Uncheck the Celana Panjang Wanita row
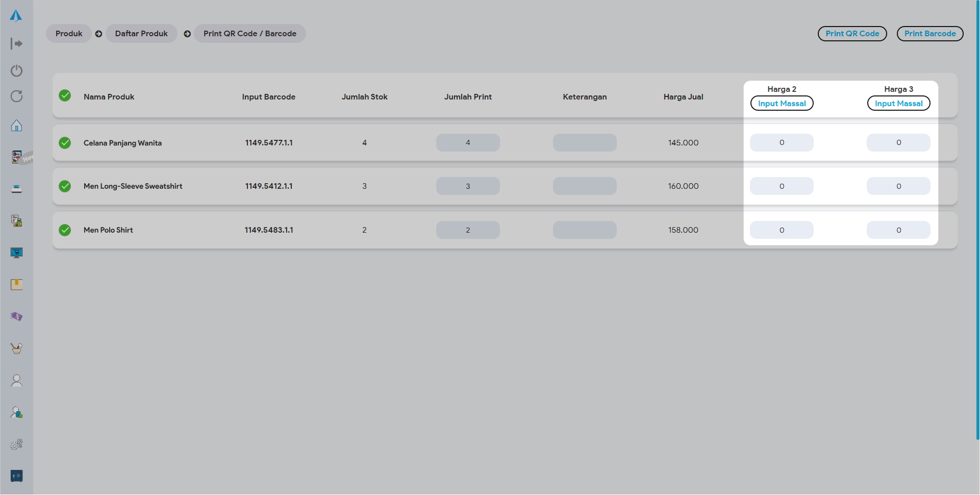 point(65,143)
